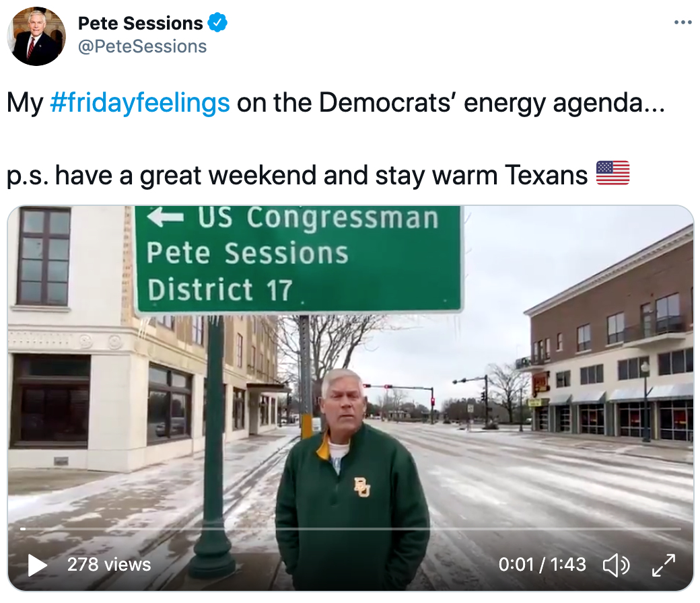Open the #fridayfeelings hashtag link
This screenshot has height=603, width=700.
point(140,102)
